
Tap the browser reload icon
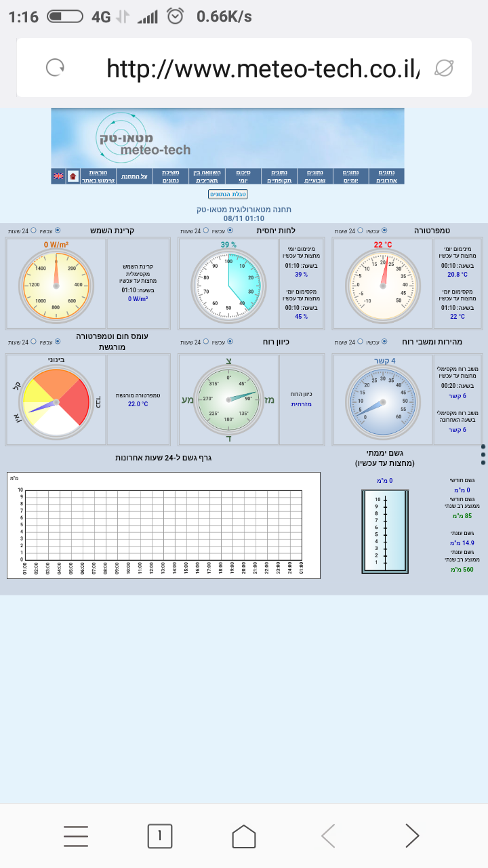(x=54, y=67)
